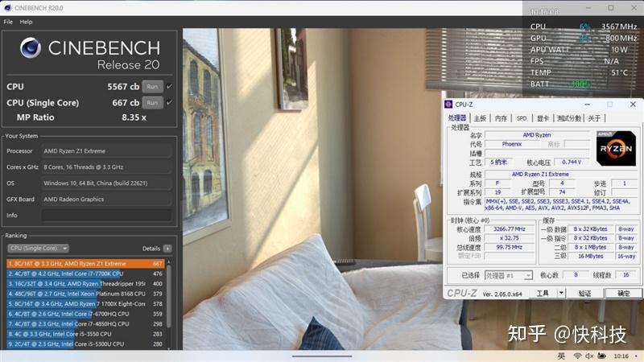The height and width of the screenshot is (362, 644).
Task: Switch to CPU-Z 关于 tab
Action: click(594, 118)
